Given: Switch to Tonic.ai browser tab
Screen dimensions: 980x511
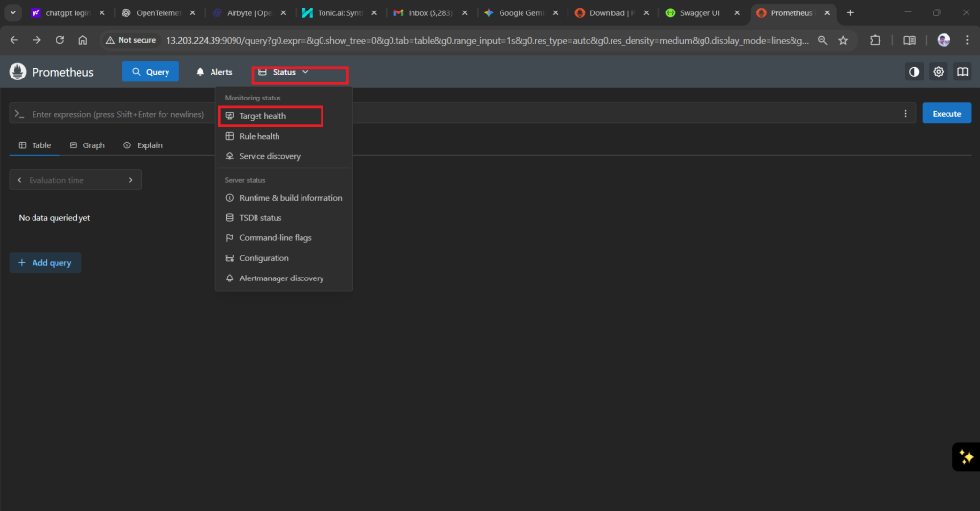Looking at the screenshot, I should point(340,12).
